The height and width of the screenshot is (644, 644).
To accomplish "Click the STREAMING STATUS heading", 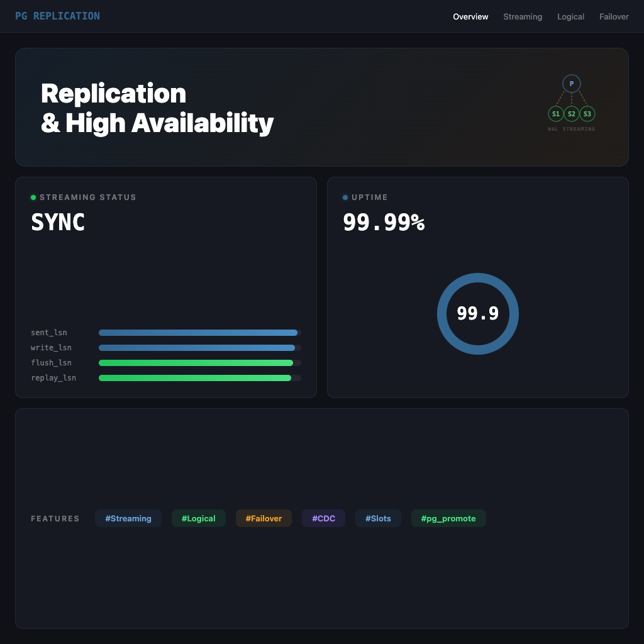I will pos(88,197).
